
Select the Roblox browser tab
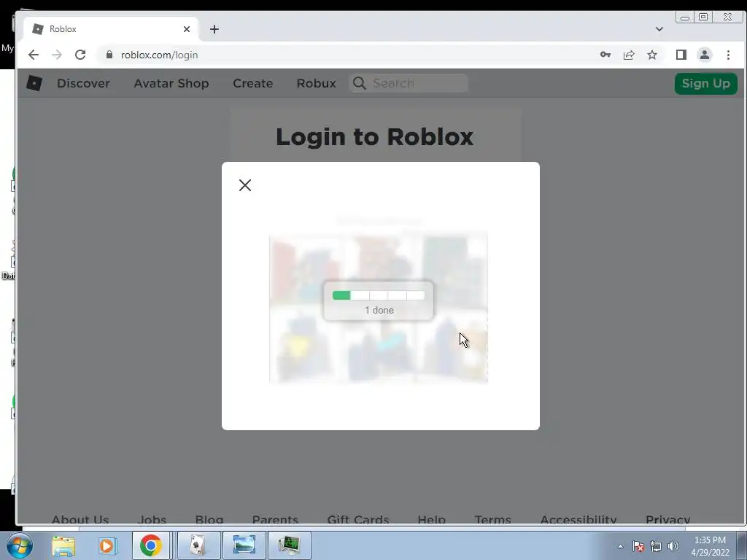[109, 29]
